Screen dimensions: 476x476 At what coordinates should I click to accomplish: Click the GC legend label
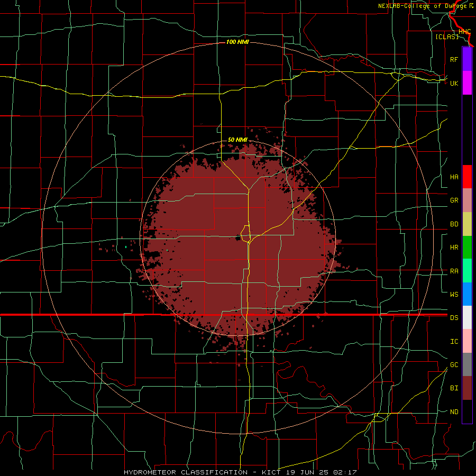pyautogui.click(x=454, y=365)
